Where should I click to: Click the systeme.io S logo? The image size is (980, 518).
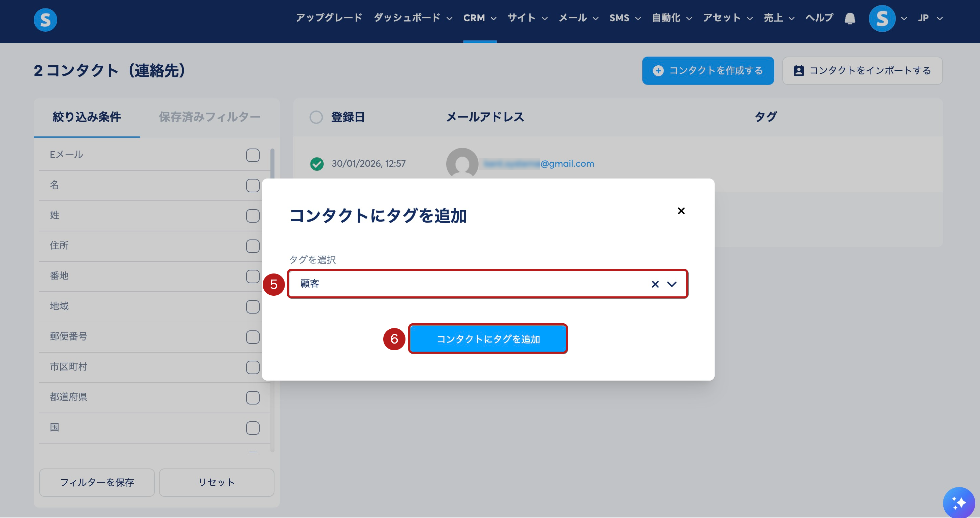45,20
